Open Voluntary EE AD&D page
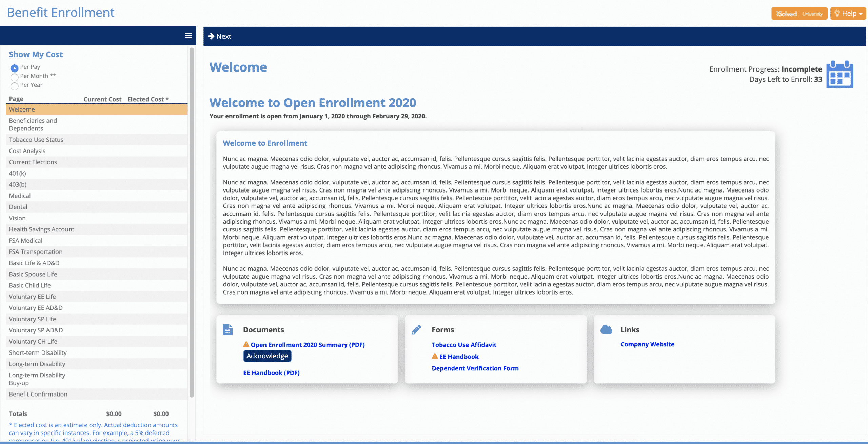Viewport: 868px width, 444px height. click(97, 307)
